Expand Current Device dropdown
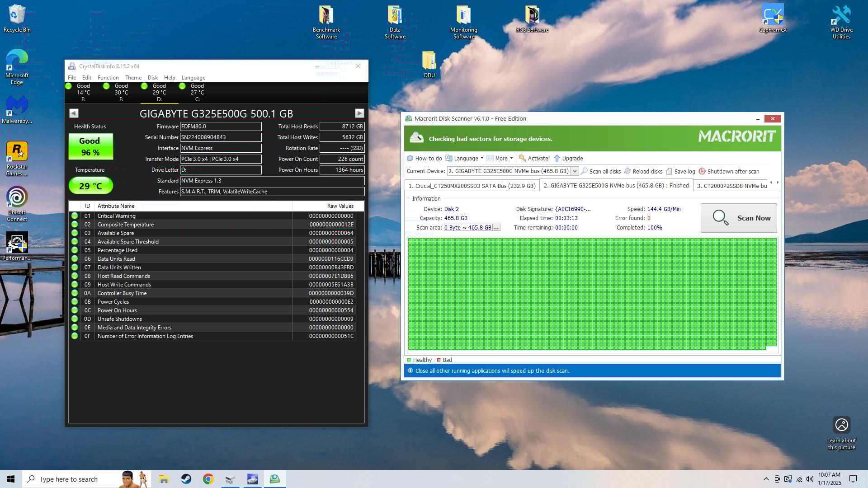This screenshot has height=488, width=868. (x=575, y=172)
